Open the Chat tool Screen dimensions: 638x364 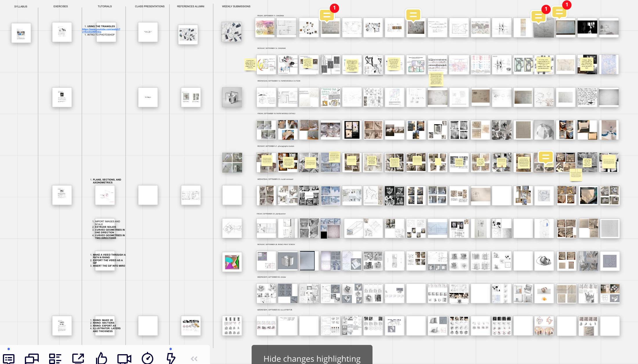pos(32,358)
